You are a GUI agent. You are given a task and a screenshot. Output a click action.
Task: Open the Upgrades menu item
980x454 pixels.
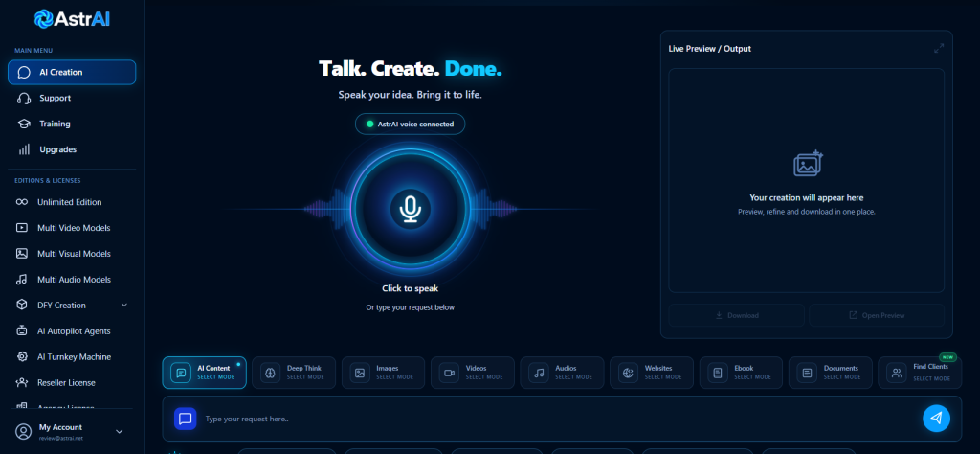coord(72,149)
